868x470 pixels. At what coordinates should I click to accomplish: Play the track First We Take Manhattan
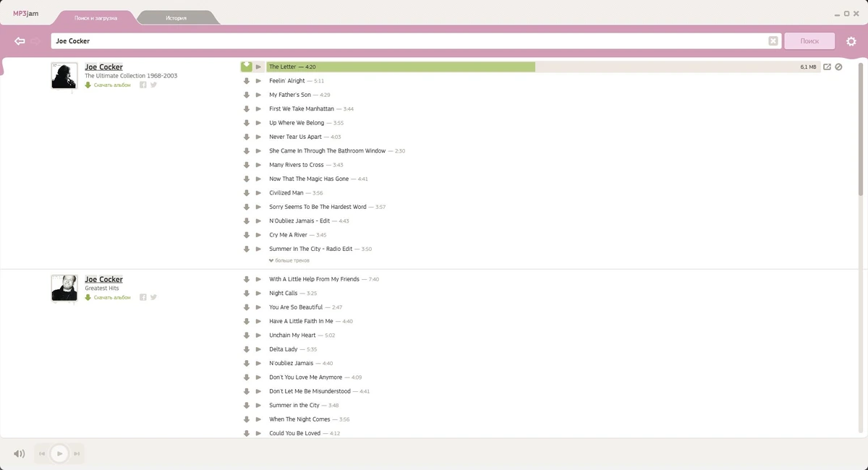(258, 109)
